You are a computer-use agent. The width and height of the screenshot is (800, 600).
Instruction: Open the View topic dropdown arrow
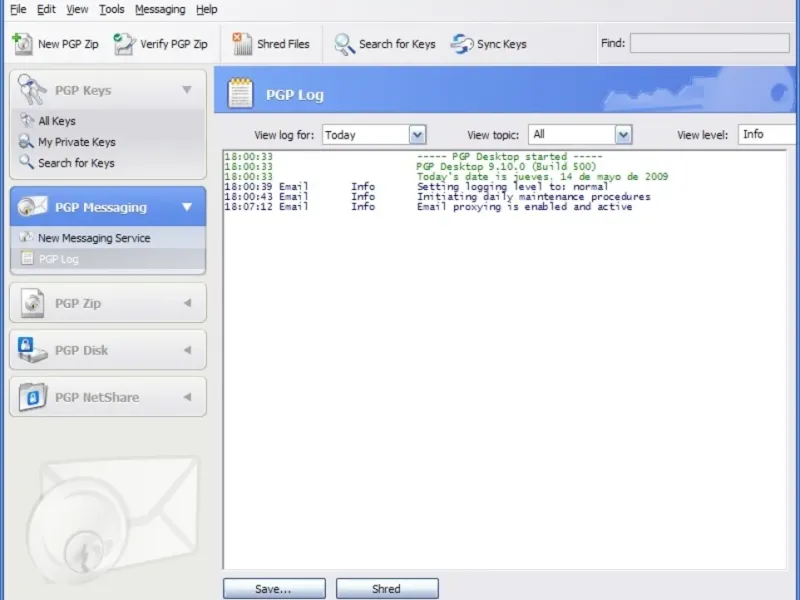point(623,135)
